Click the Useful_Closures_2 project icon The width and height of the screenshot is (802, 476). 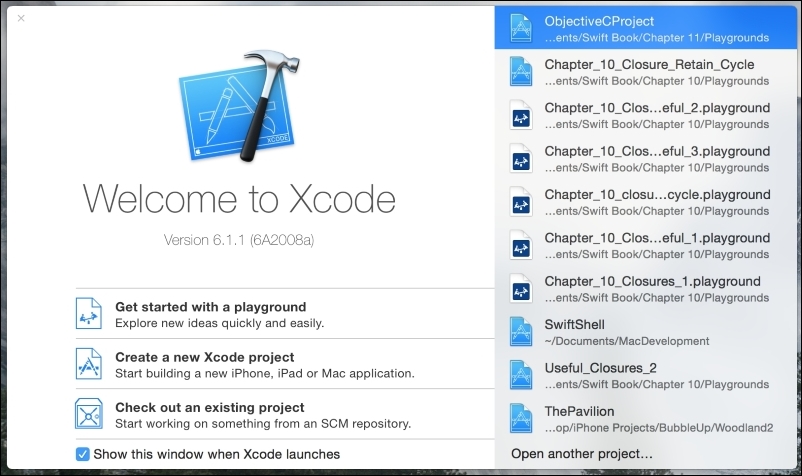tap(521, 375)
